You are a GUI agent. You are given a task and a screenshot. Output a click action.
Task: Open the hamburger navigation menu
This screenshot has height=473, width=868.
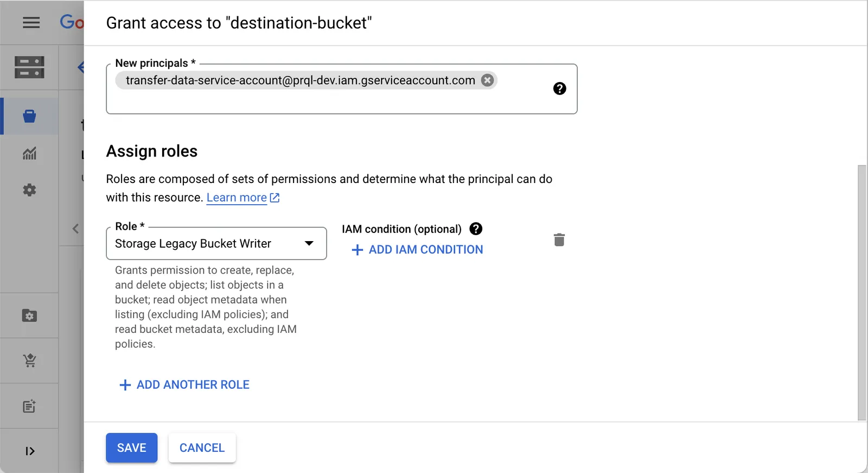[x=31, y=22]
